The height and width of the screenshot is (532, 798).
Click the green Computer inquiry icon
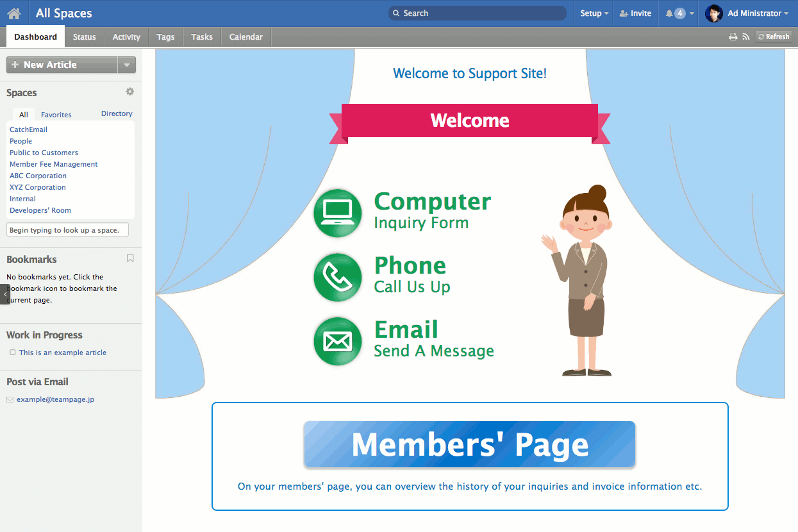pyautogui.click(x=338, y=213)
